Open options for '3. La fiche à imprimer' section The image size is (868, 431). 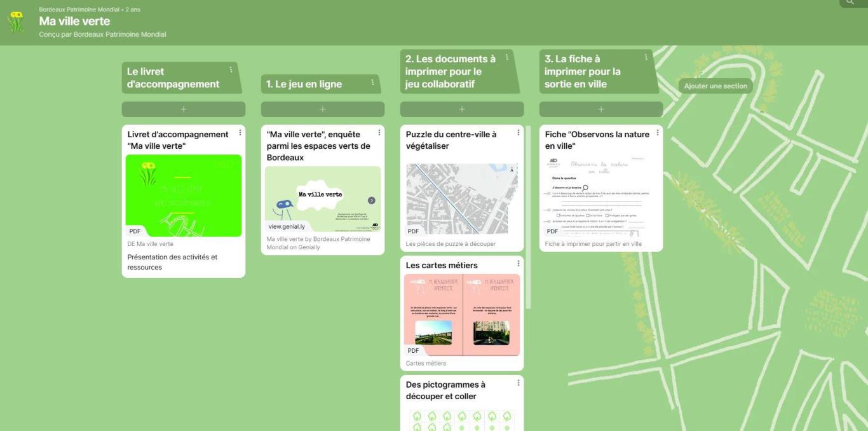pyautogui.click(x=646, y=57)
